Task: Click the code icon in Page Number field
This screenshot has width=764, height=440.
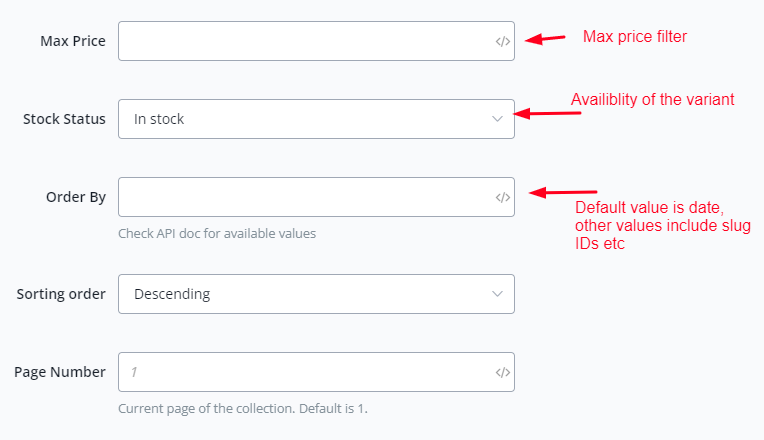Action: tap(503, 372)
